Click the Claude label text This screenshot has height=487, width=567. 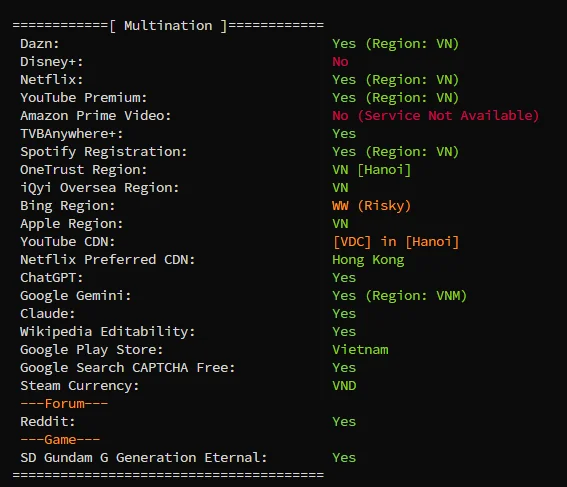point(48,313)
